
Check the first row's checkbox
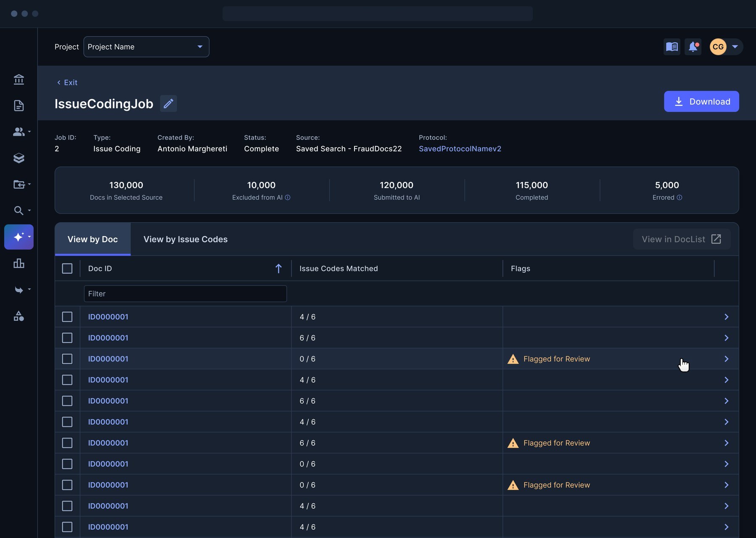67,317
